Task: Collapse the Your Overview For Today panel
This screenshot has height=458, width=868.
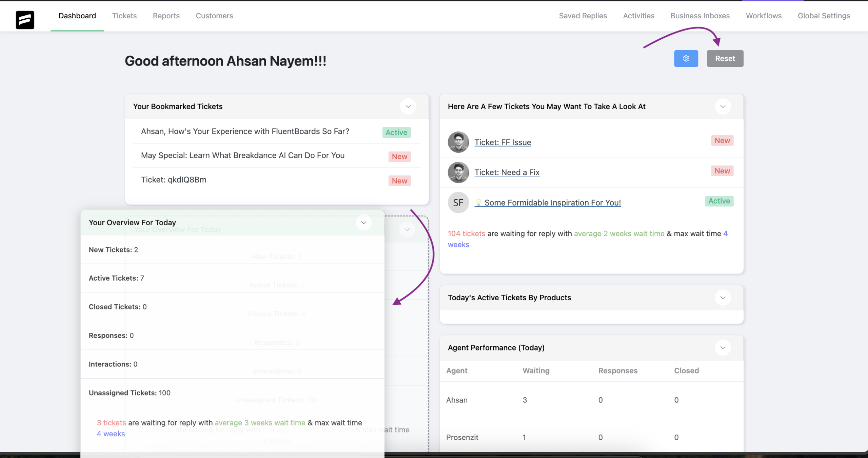Action: pyautogui.click(x=363, y=223)
